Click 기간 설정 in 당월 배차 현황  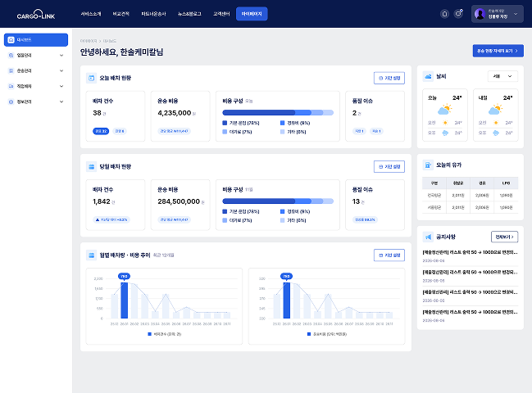click(389, 167)
